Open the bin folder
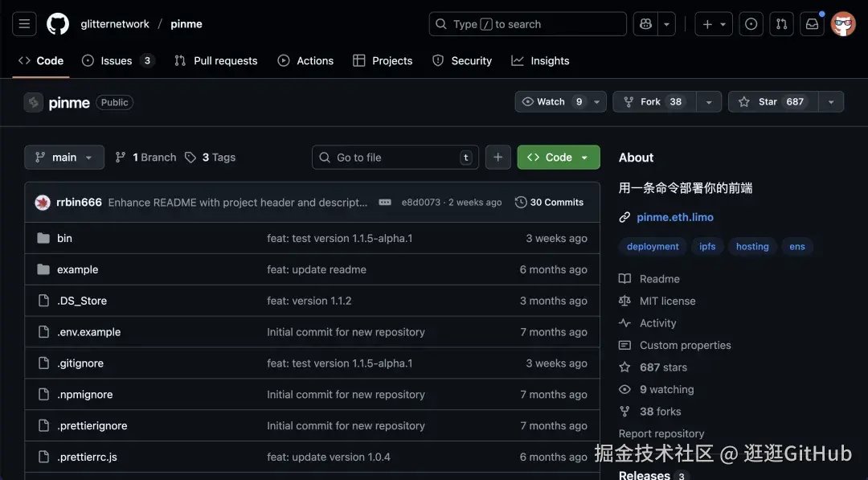 tap(65, 238)
